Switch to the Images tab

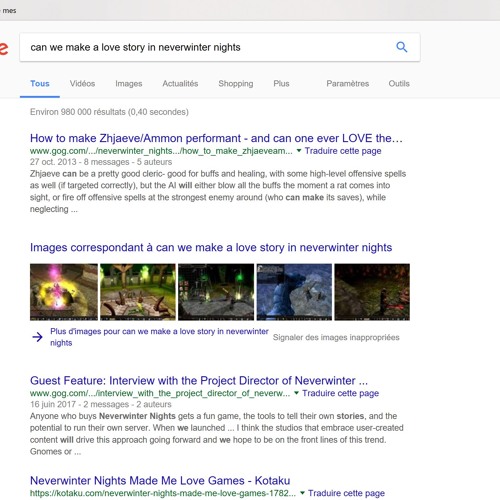129,84
